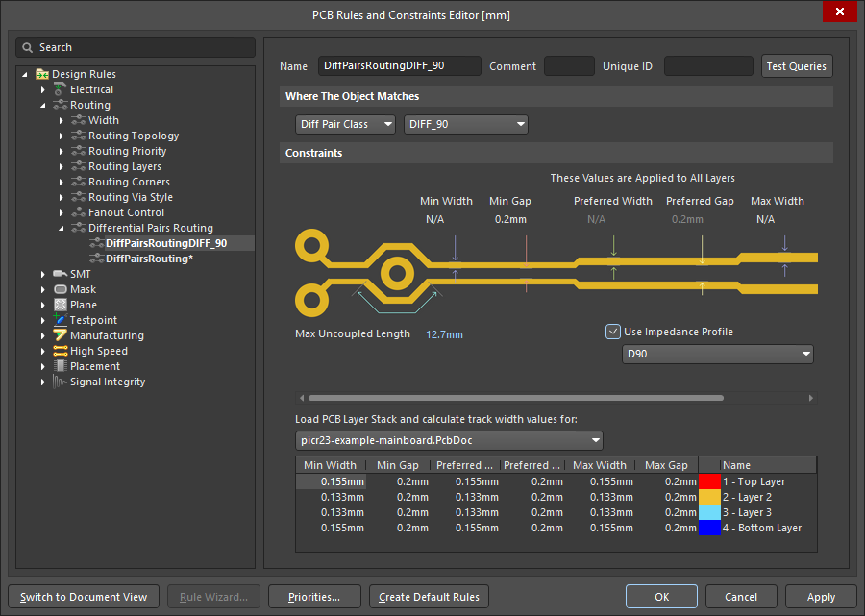Select the Fanout Control item
This screenshot has width=865, height=616.
(126, 212)
